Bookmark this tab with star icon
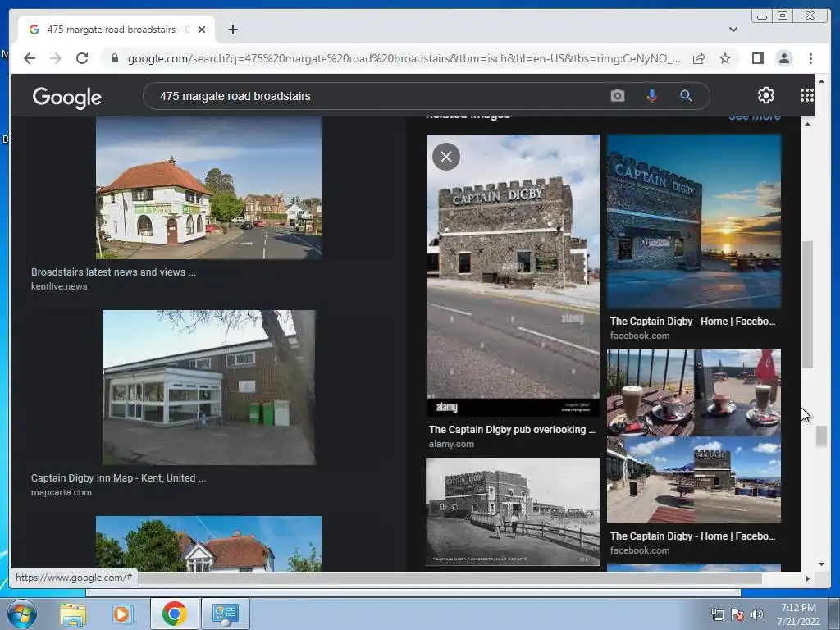 (x=725, y=58)
